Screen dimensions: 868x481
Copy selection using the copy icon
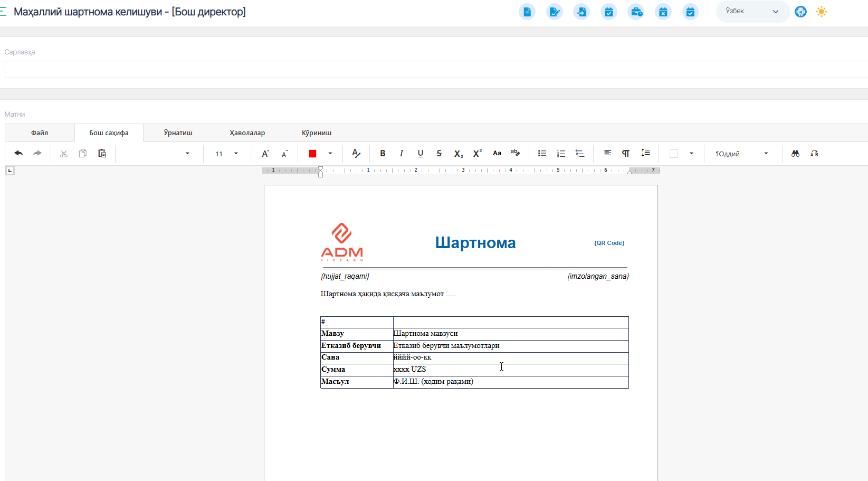click(83, 154)
